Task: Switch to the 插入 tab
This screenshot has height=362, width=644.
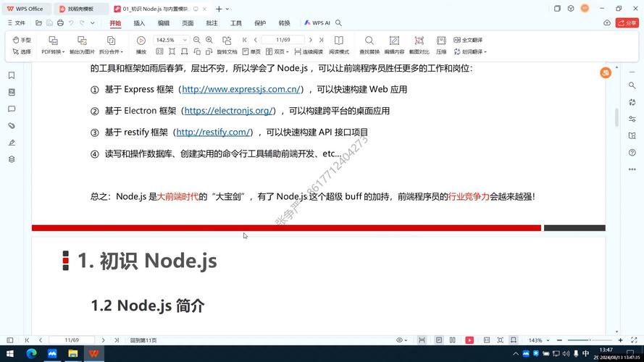Action: pyautogui.click(x=139, y=23)
